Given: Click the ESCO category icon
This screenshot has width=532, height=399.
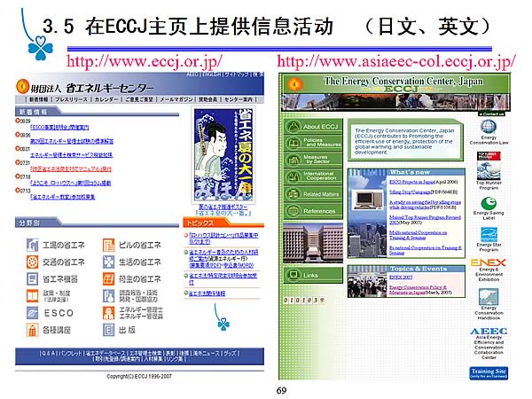Looking at the screenshot, I should (x=33, y=313).
